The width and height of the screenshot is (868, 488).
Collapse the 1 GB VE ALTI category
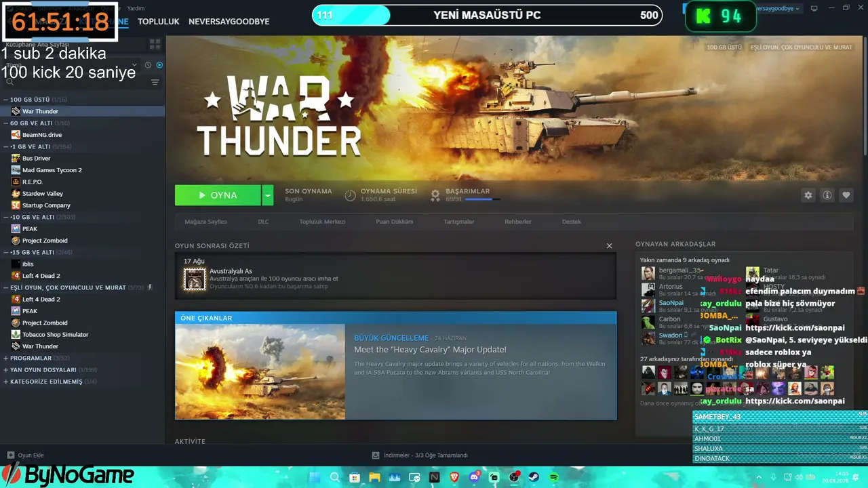pyautogui.click(x=6, y=146)
